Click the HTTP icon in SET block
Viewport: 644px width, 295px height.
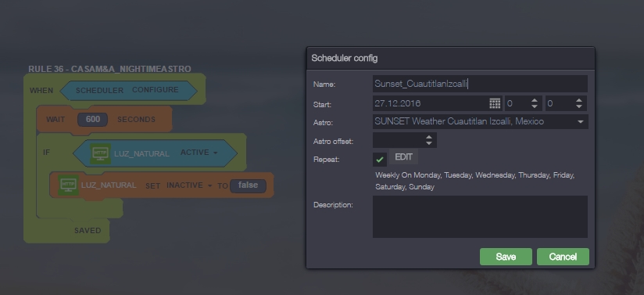click(68, 185)
